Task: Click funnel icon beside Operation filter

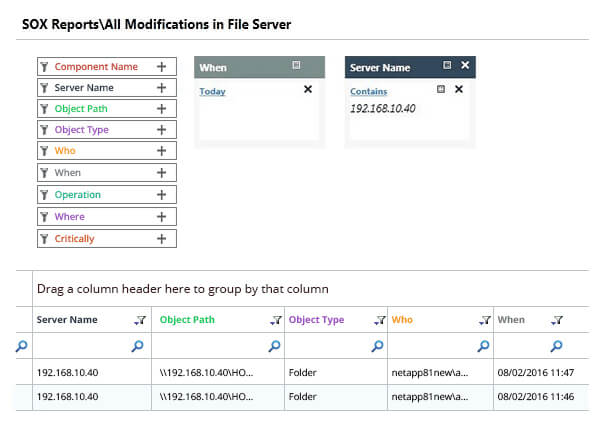Action: tap(44, 195)
